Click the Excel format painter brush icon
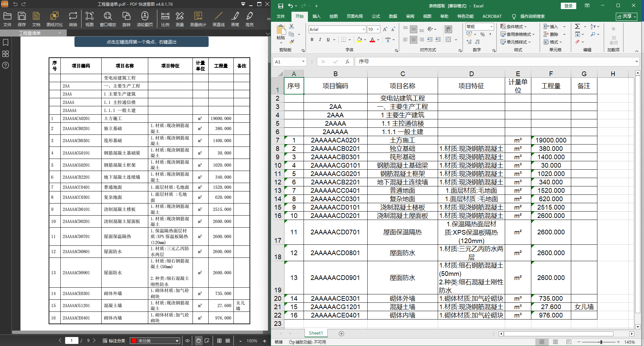This screenshot has height=346, width=644. (291, 42)
